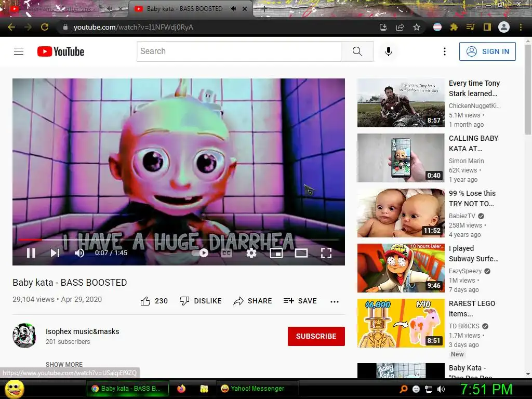The height and width of the screenshot is (399, 532).
Task: Open the Baby Kata video at the list bottom
Action: click(401, 371)
